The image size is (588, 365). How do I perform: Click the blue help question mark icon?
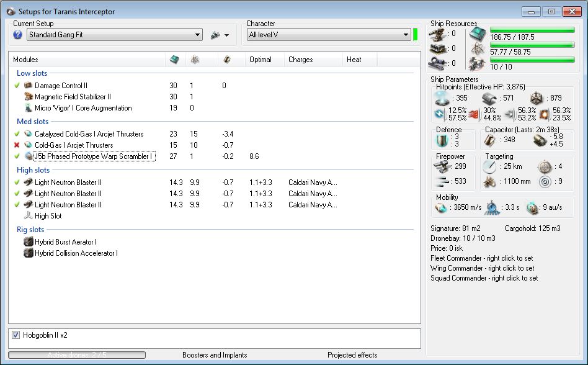pos(18,35)
